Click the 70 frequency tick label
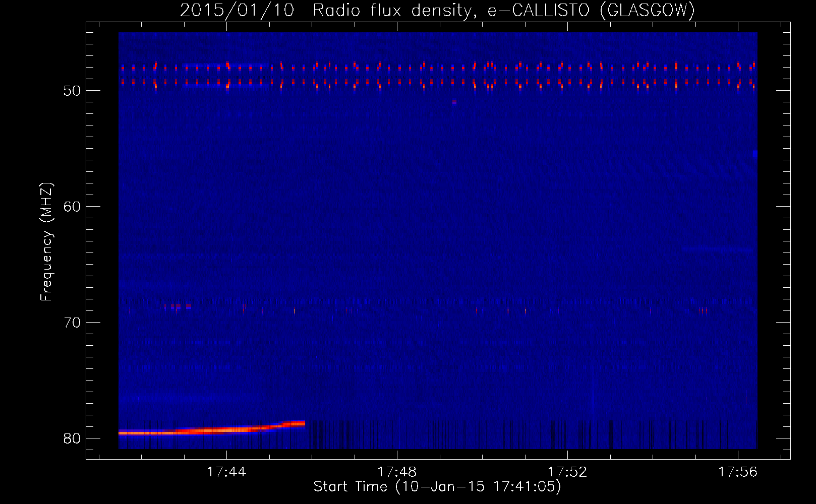This screenshot has width=816, height=504. click(x=72, y=323)
